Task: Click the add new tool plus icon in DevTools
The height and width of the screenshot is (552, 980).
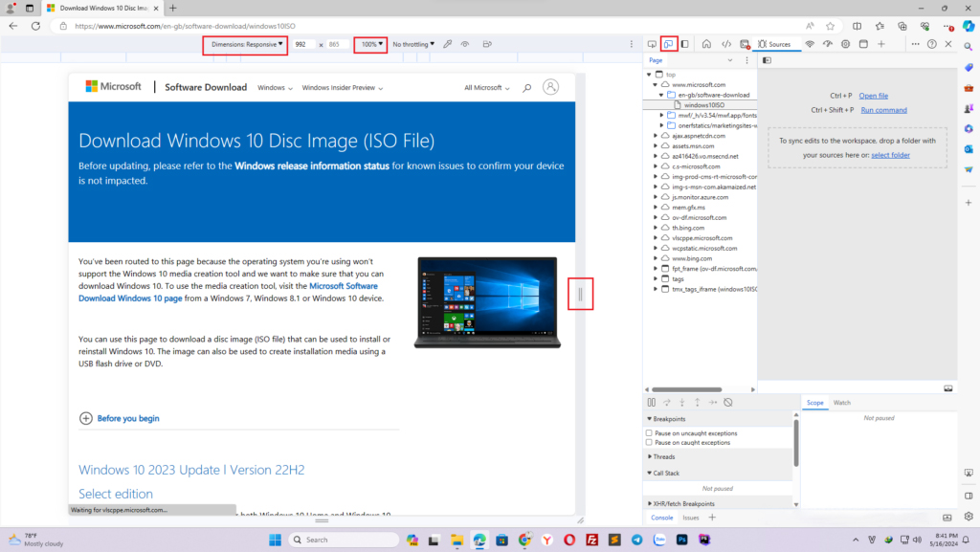Action: (881, 43)
